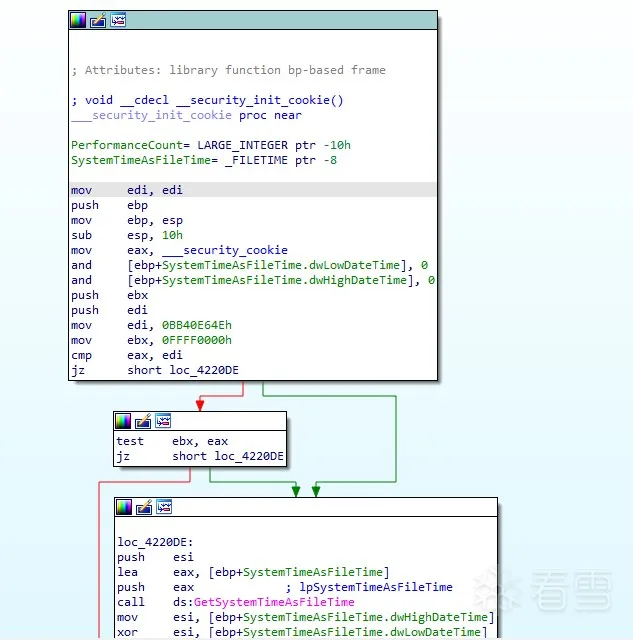Click the color icon in the __security_init_cookie node header
This screenshot has height=640, width=633.
click(78, 20)
